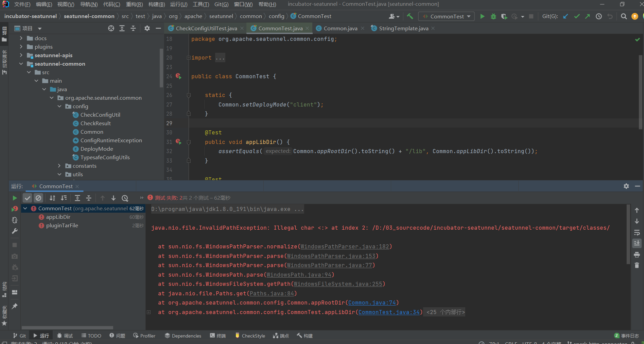Toggle show passed tests checkmark button

(28, 198)
